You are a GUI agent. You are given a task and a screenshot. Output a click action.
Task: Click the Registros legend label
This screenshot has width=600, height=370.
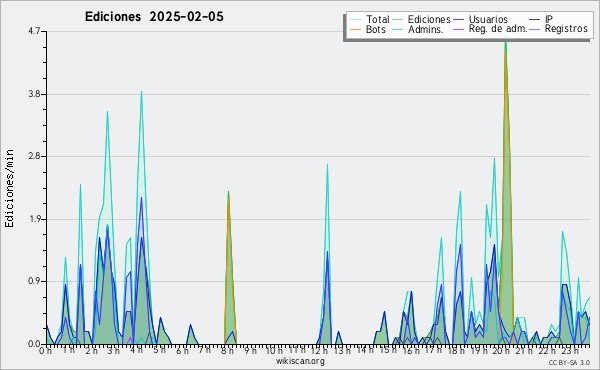(x=566, y=29)
